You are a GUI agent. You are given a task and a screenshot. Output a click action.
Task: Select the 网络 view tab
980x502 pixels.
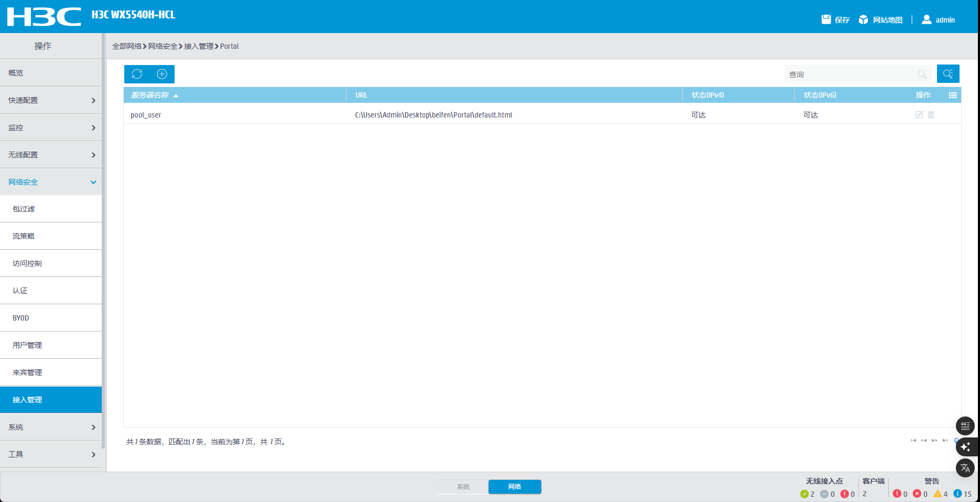tap(514, 487)
